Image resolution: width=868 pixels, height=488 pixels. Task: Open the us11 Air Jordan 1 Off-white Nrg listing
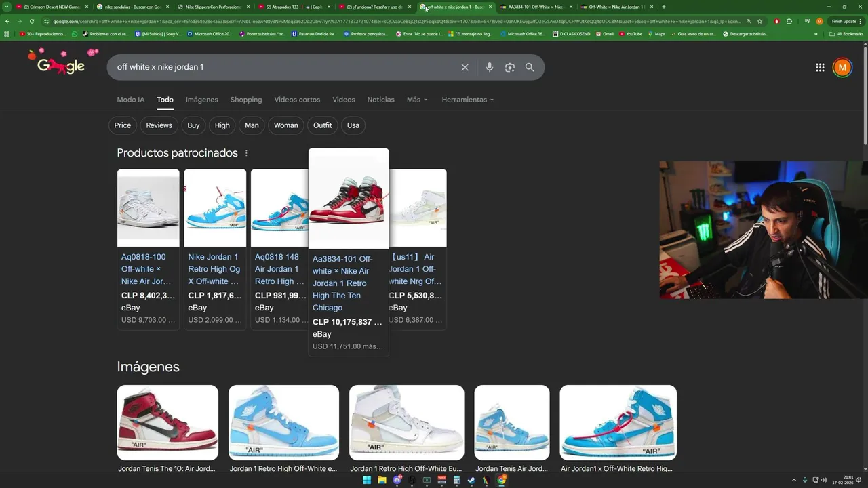[x=418, y=249]
